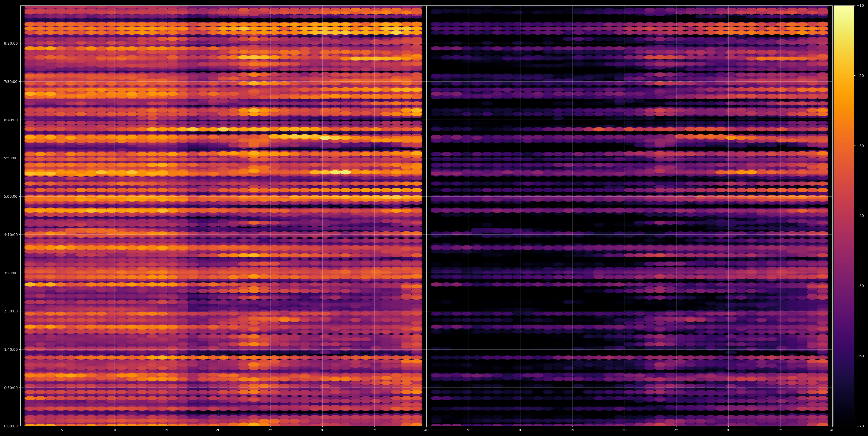Screen dimensions: 868x436
Task: Click the 0:00:00 origin time label
Action: pos(10,426)
